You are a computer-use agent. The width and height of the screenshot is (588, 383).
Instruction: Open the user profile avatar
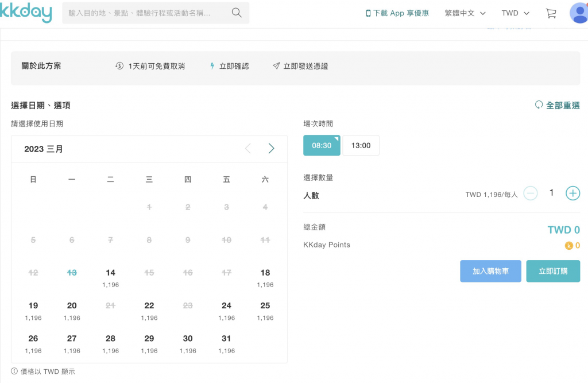[x=579, y=13]
